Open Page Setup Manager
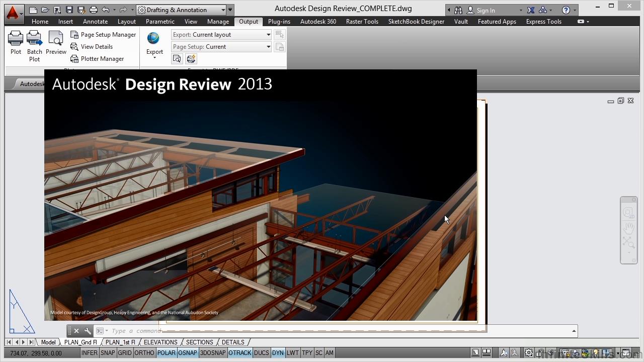The image size is (644, 362). click(x=103, y=35)
